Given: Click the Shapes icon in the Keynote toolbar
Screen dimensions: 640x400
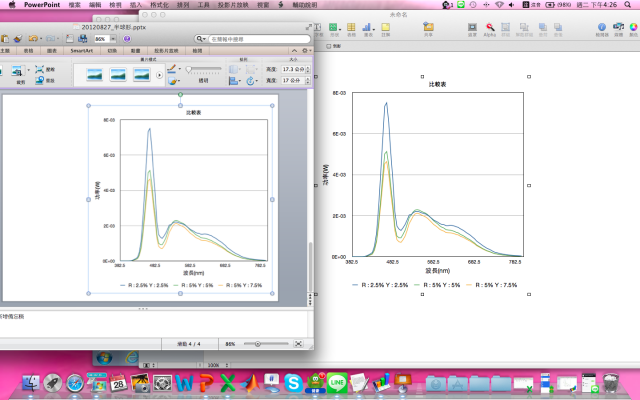Looking at the screenshot, I should point(334,27).
